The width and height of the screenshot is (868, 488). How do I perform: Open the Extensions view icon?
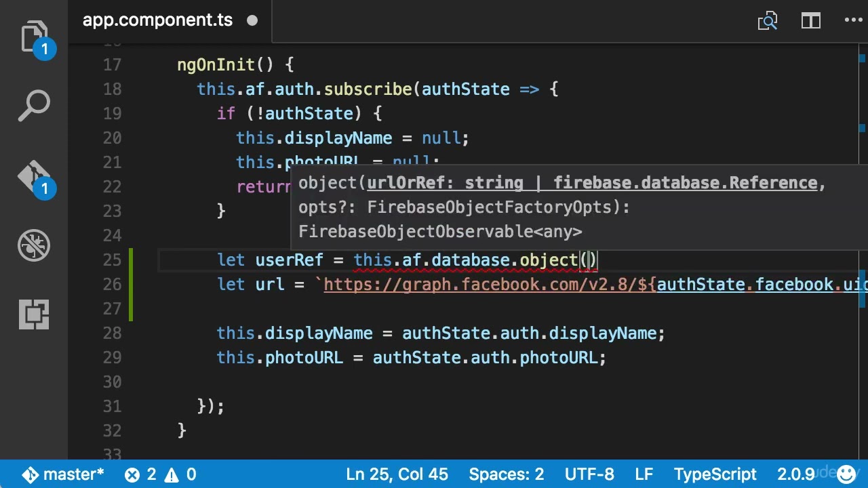click(34, 313)
